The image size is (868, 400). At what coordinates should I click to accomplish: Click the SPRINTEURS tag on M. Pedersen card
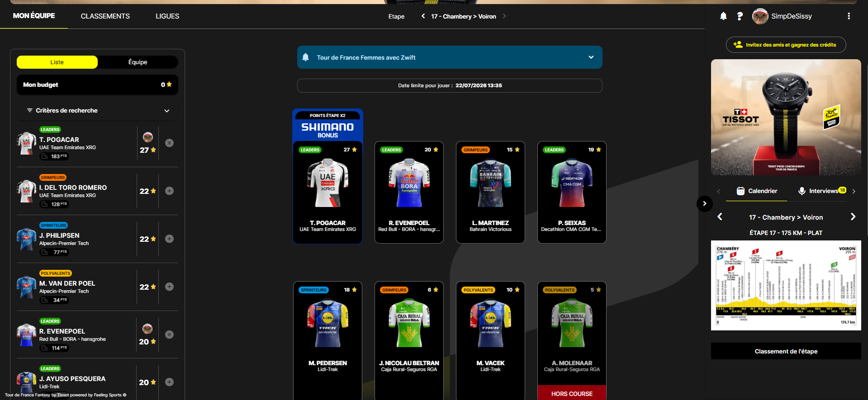tap(313, 290)
